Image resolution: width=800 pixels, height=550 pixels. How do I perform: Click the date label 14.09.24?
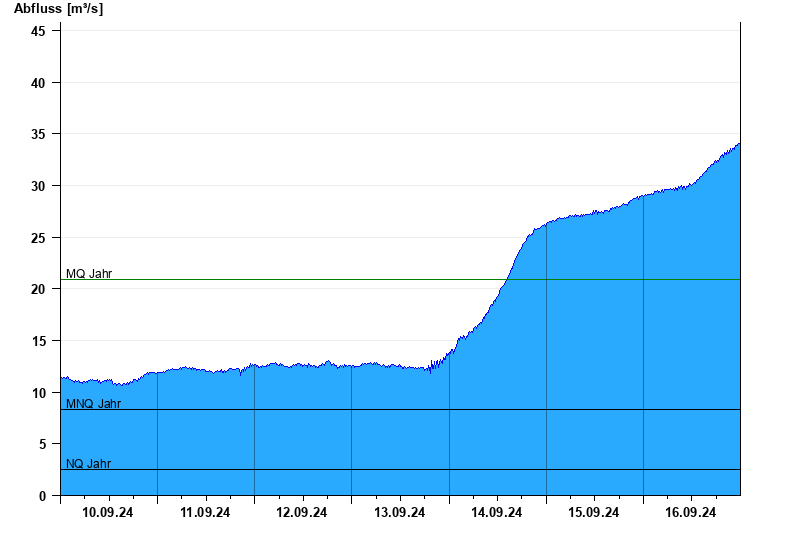[496, 512]
